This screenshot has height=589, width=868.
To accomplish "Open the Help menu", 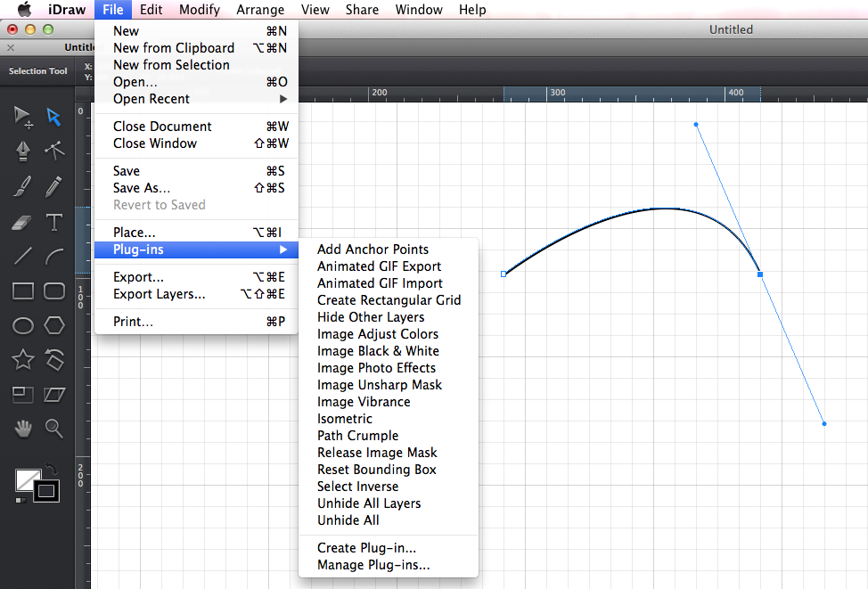I will (x=472, y=10).
